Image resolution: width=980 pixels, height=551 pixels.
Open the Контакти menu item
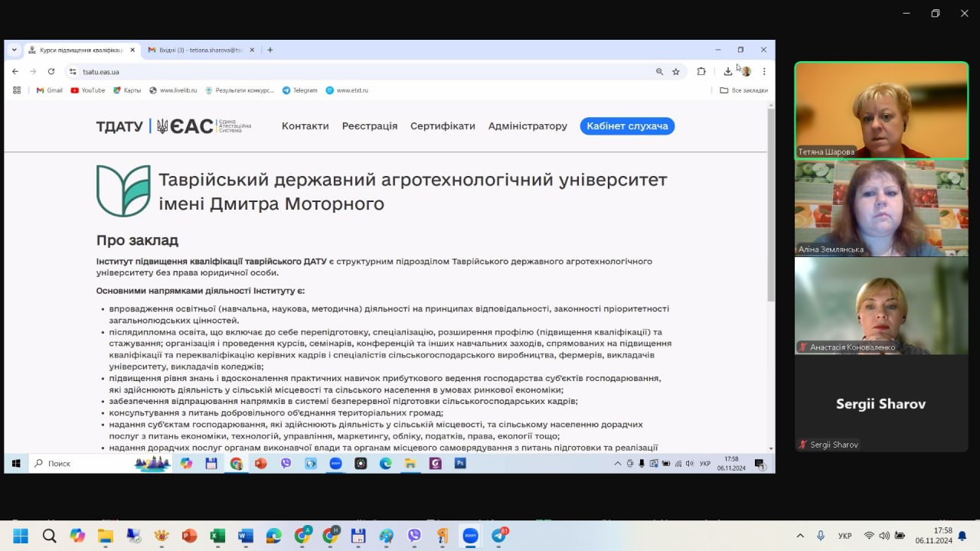tap(305, 126)
